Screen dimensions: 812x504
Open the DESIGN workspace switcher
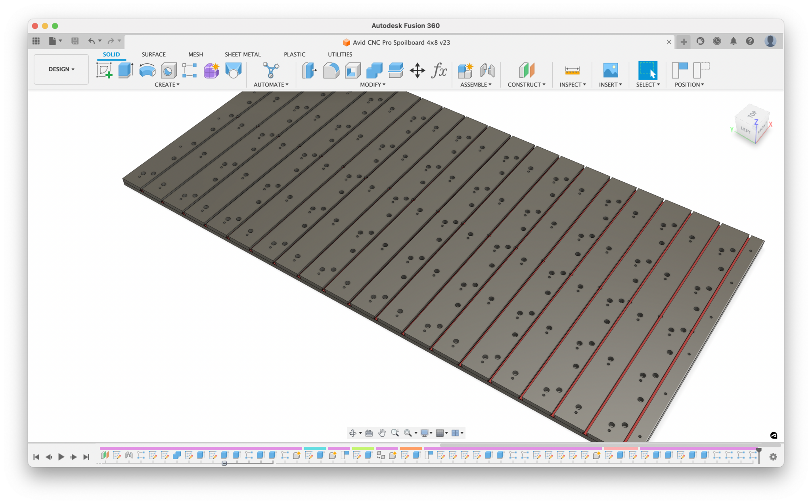tap(61, 69)
